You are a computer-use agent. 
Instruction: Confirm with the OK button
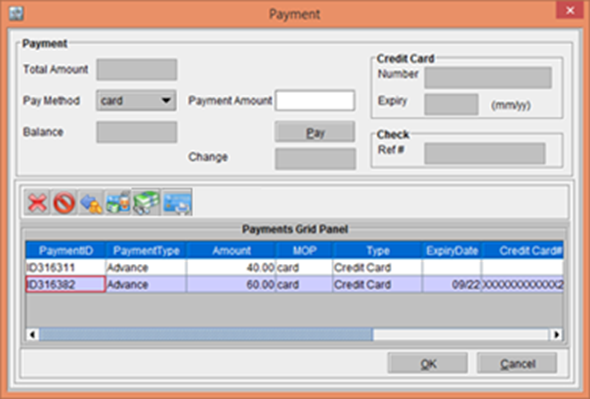428,363
